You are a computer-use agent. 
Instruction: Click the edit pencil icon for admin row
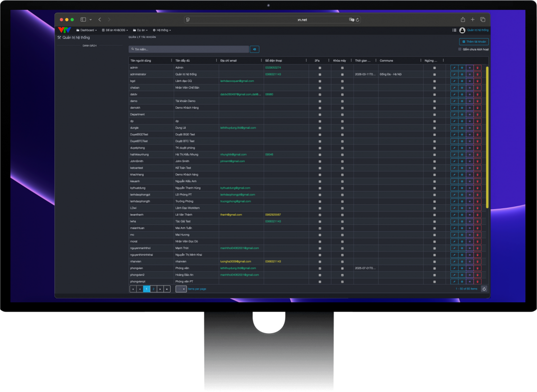point(454,68)
